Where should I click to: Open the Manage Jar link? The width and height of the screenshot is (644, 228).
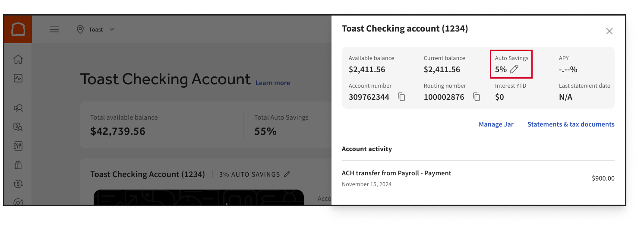496,124
